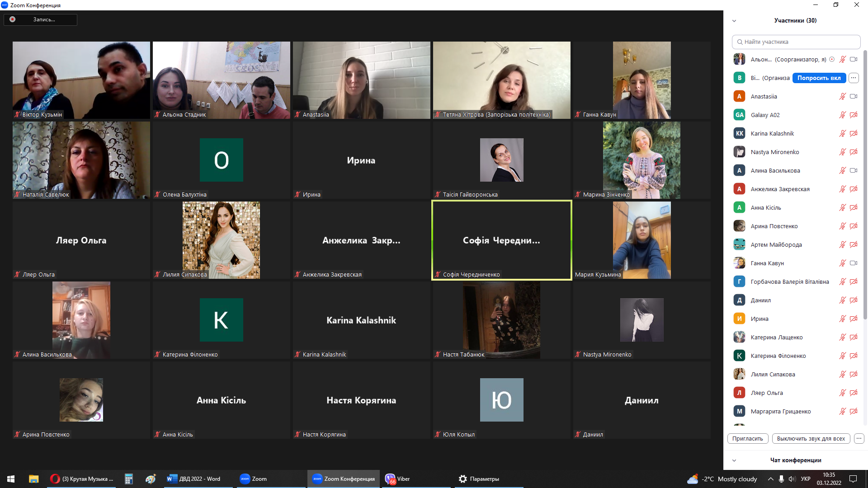Select Софія Чередниченко highlighted video tile
Viewport: 868px width, 488px height.
(501, 240)
